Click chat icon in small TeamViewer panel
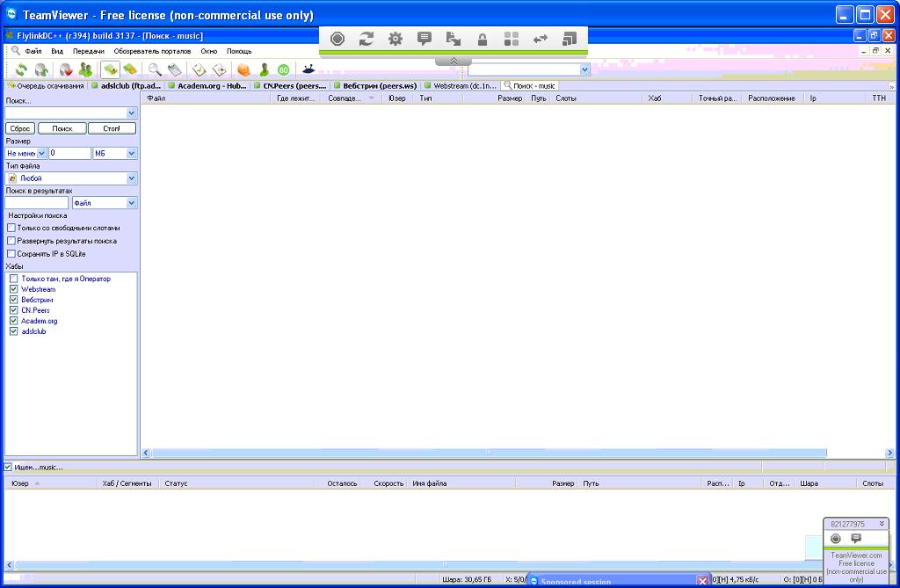Image resolution: width=900 pixels, height=588 pixels. pyautogui.click(x=856, y=538)
